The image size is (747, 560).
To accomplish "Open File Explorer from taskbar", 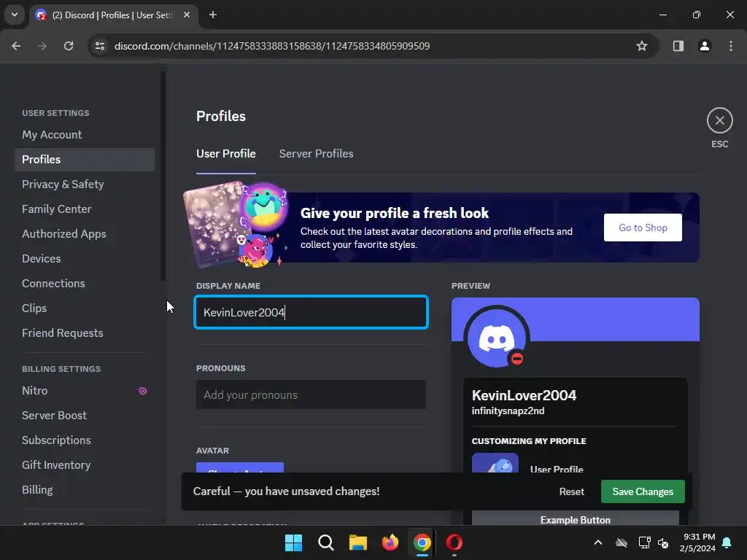I will tap(357, 542).
